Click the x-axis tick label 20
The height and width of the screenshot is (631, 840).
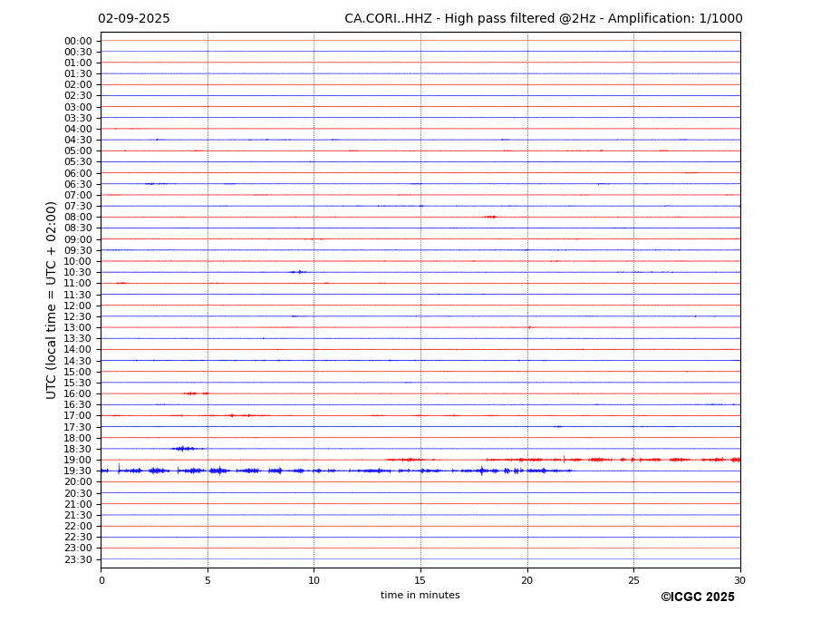[527, 580]
